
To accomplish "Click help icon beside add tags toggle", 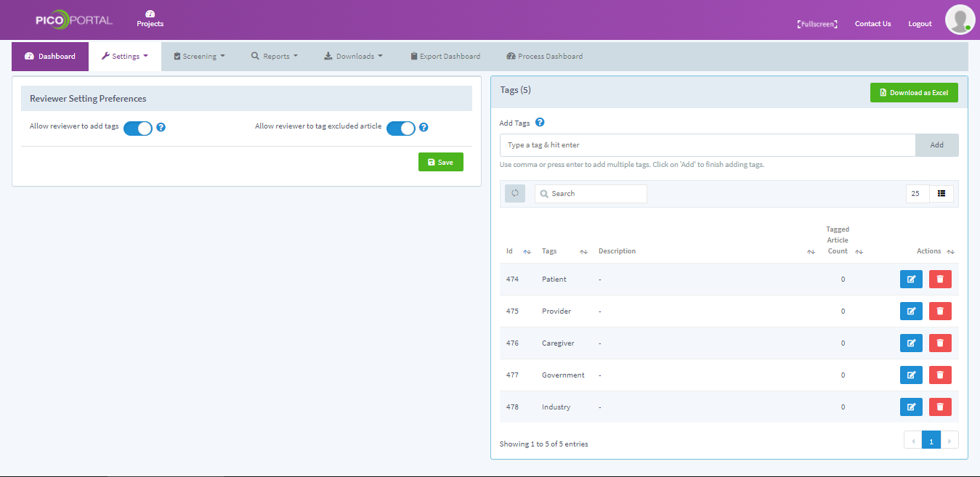I will tap(161, 127).
